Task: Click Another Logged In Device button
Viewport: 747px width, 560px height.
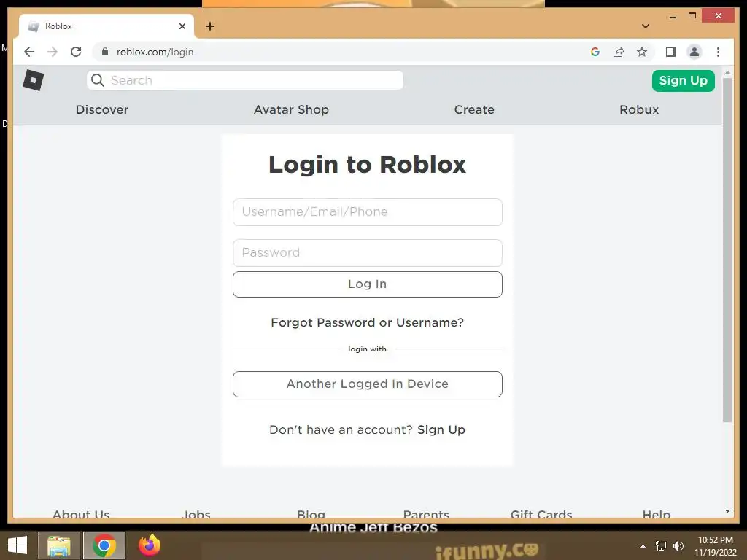Action: 368,384
